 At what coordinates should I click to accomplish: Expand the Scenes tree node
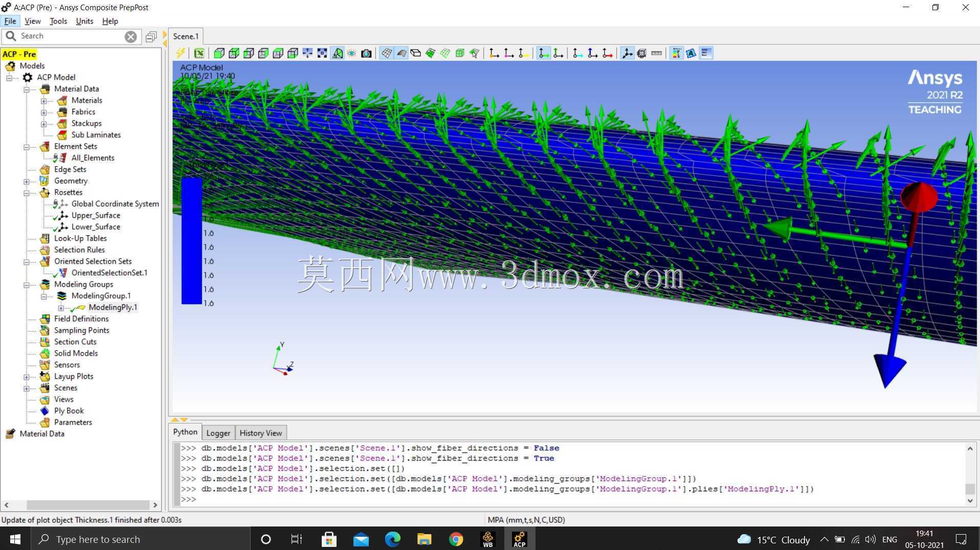point(27,388)
